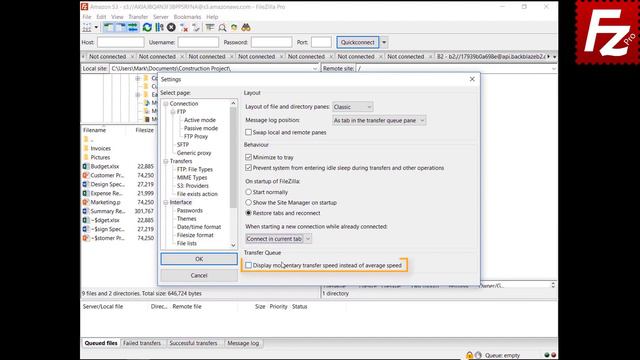Select Passive mode in the settings tree

tap(201, 128)
